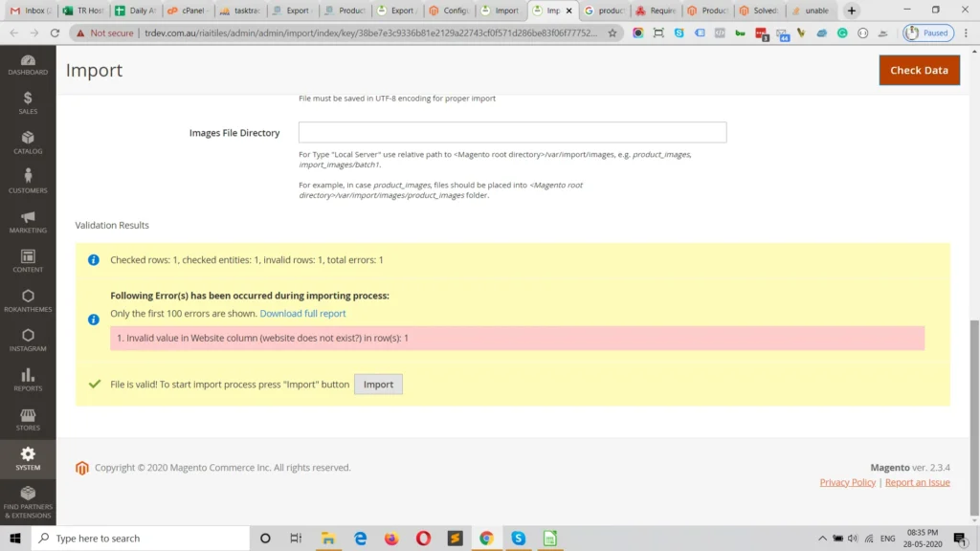Open the Catalog sidebar menu

(28, 143)
